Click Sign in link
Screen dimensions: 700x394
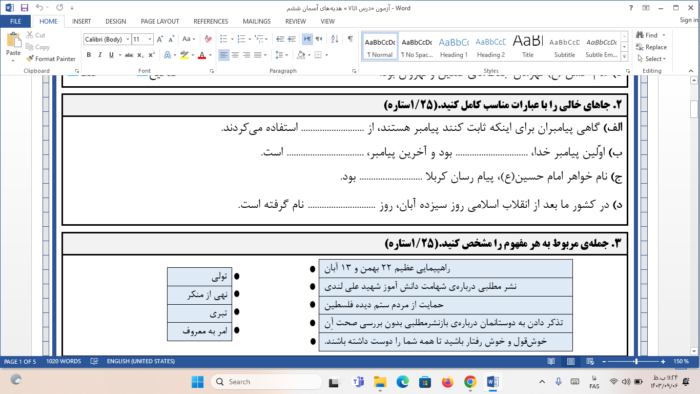click(689, 20)
